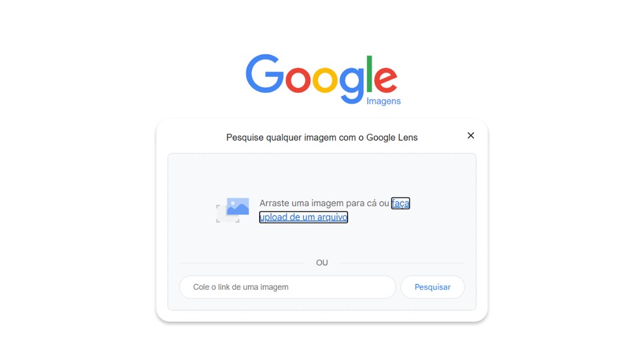The width and height of the screenshot is (644, 358).
Task: Click the "Arraste uma imagem para cá ou" text
Action: [x=324, y=204]
